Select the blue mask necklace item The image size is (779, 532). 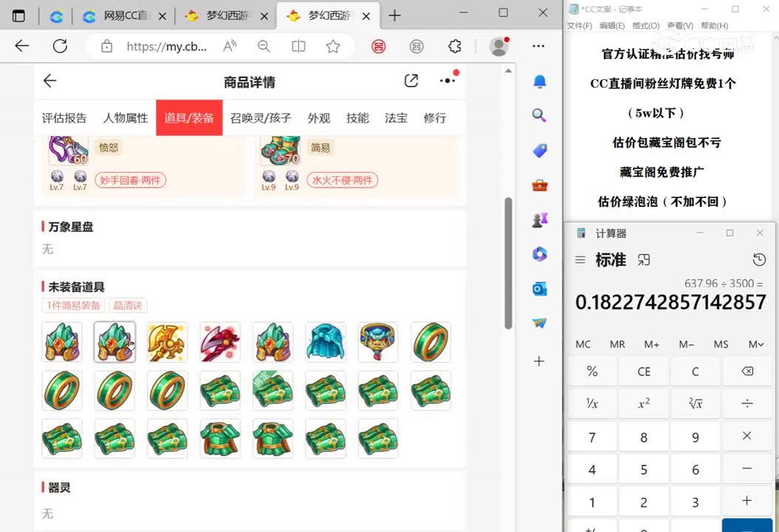[378, 342]
